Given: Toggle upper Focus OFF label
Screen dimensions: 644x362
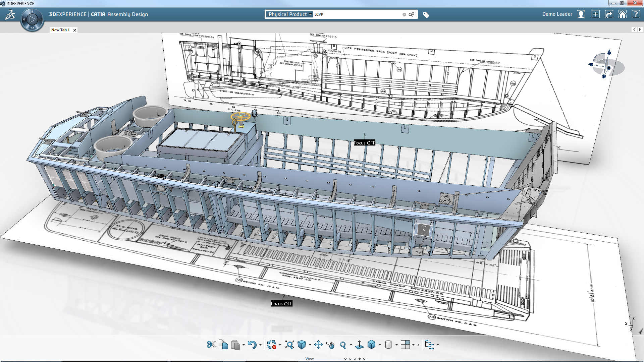Looking at the screenshot, I should coord(364,143).
